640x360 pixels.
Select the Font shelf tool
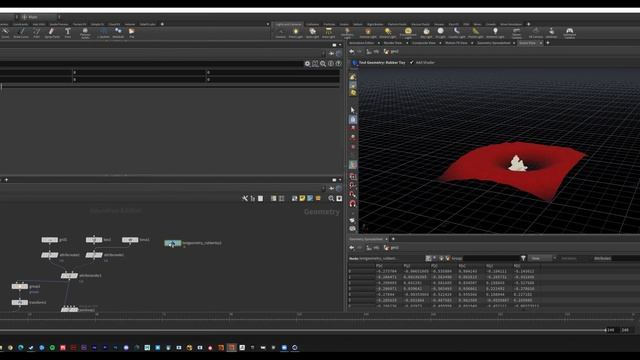[68, 33]
